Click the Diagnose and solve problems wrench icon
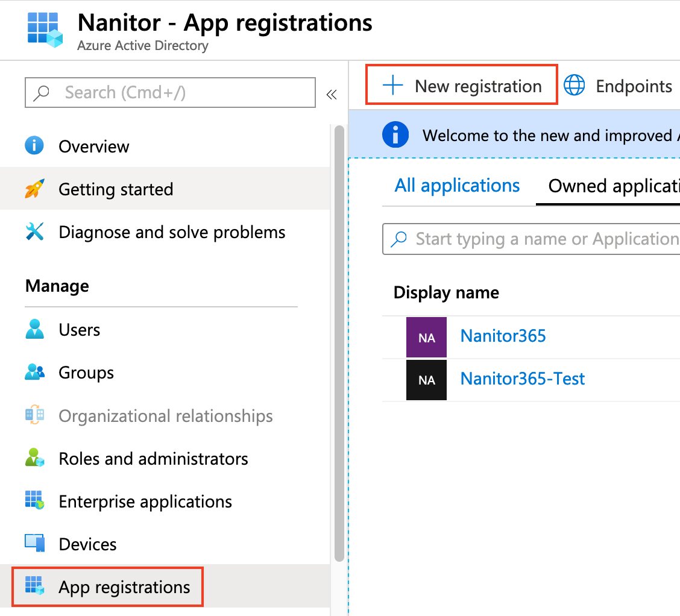680x616 pixels. click(x=34, y=232)
